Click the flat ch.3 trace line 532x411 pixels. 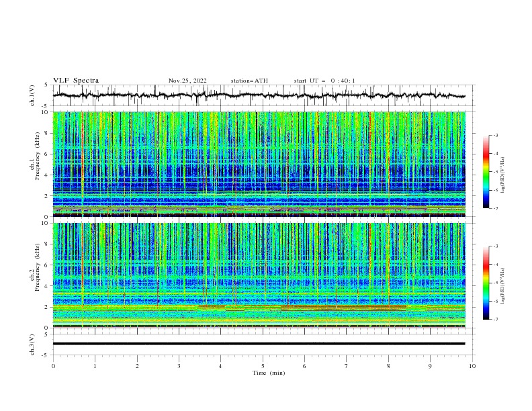pos(259,344)
